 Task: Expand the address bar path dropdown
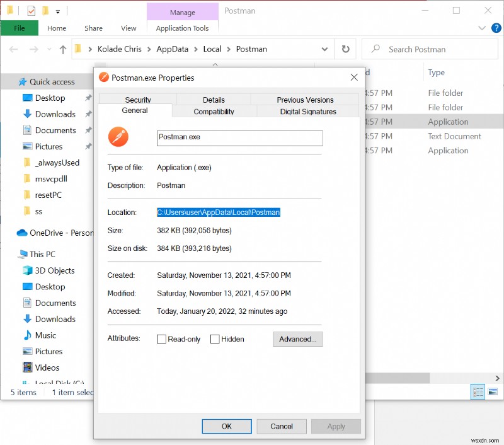pos(324,49)
